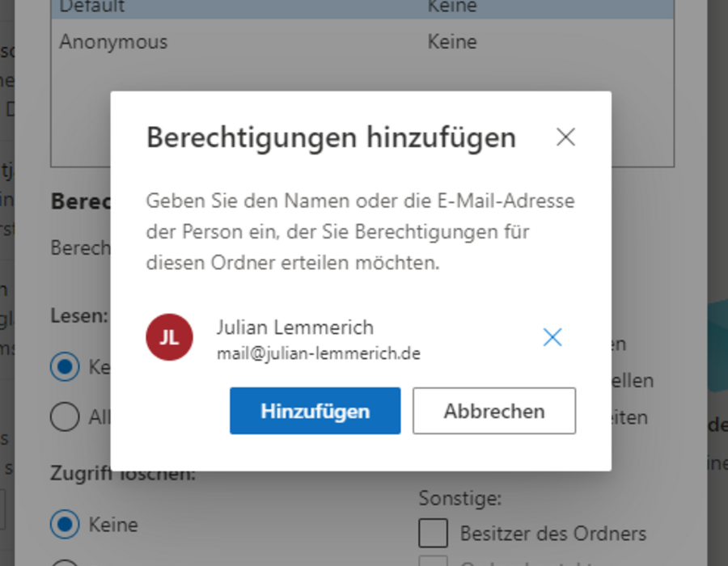Click the JL avatar circle
The width and height of the screenshot is (728, 566).
170,337
